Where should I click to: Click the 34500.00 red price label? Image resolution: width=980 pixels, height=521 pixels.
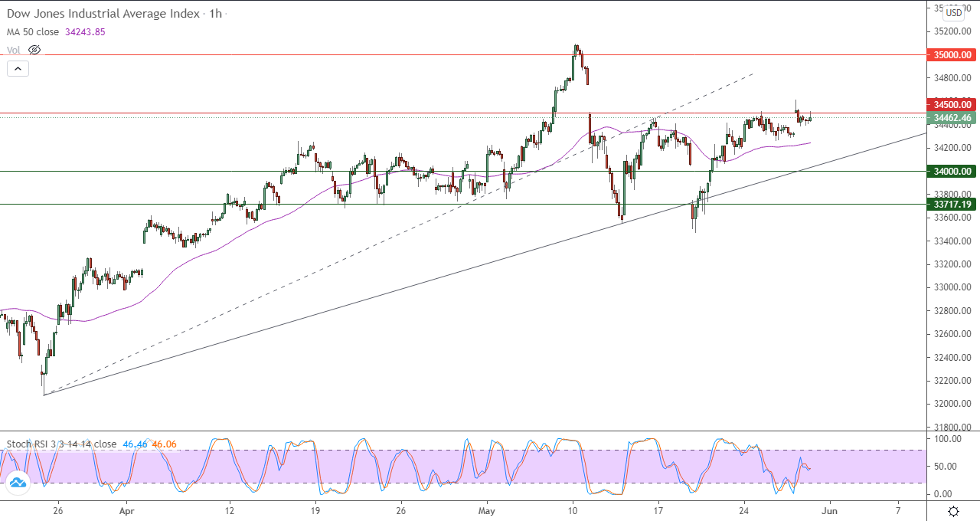pos(951,104)
